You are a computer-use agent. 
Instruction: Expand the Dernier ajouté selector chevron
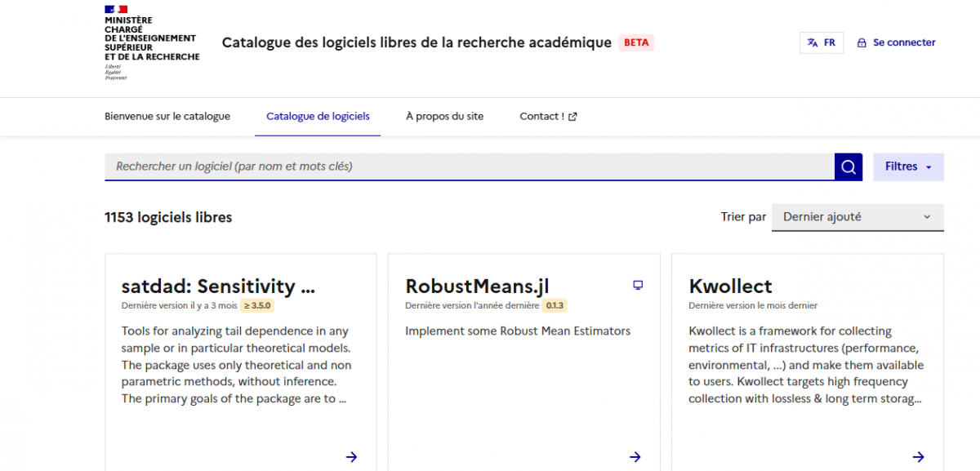(926, 217)
